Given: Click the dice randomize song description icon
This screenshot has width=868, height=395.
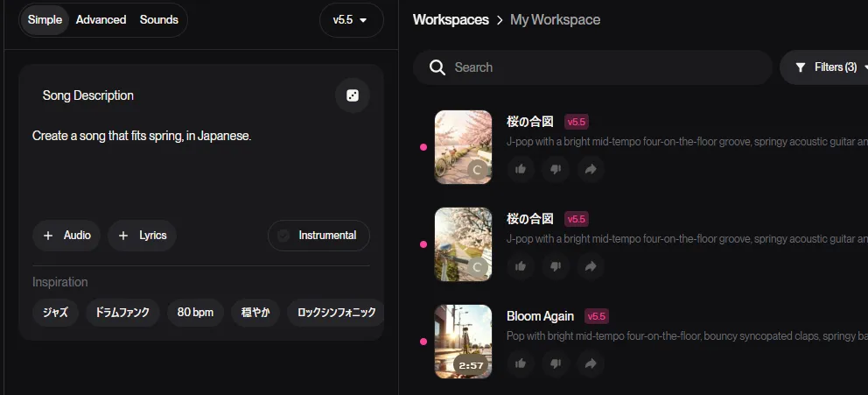Looking at the screenshot, I should tap(352, 95).
